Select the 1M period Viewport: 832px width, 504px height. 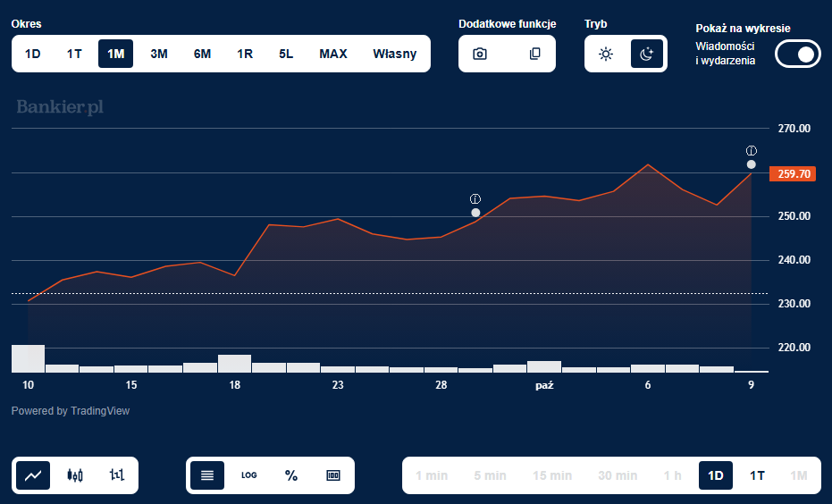point(115,54)
